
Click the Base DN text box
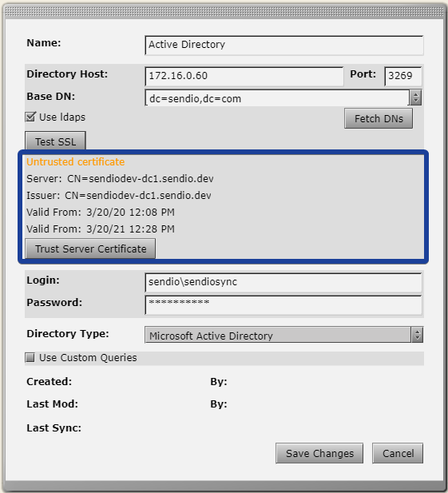click(277, 98)
